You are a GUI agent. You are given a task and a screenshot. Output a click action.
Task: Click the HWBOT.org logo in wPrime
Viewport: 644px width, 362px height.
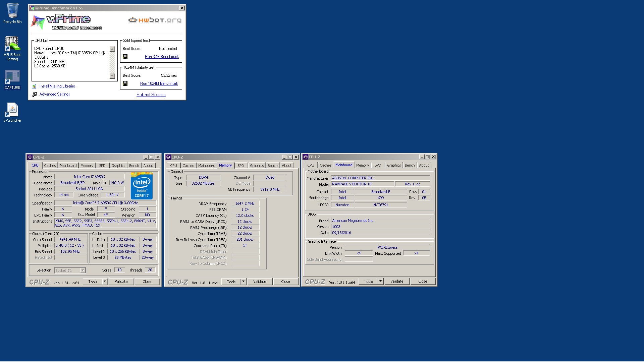click(x=155, y=20)
